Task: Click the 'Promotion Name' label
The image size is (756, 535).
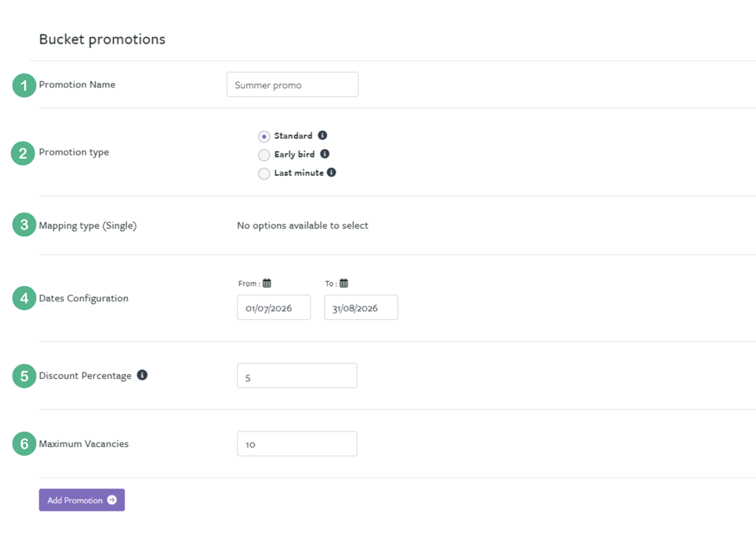Action: tap(77, 84)
